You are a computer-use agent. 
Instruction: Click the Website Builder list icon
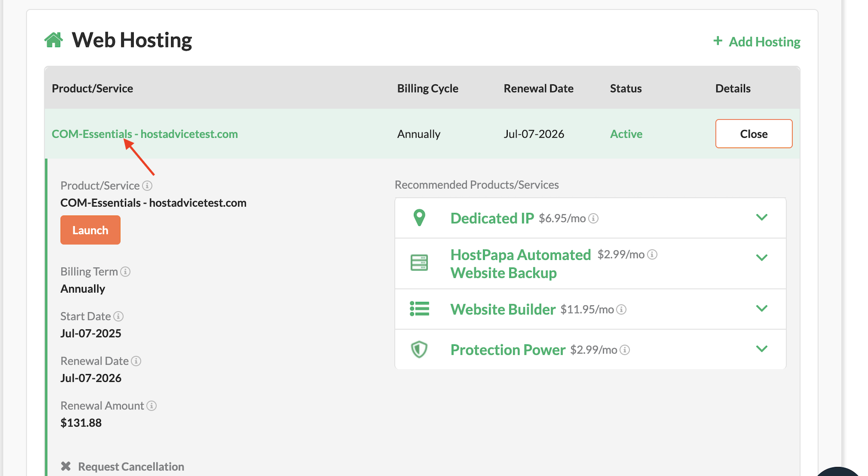(420, 309)
